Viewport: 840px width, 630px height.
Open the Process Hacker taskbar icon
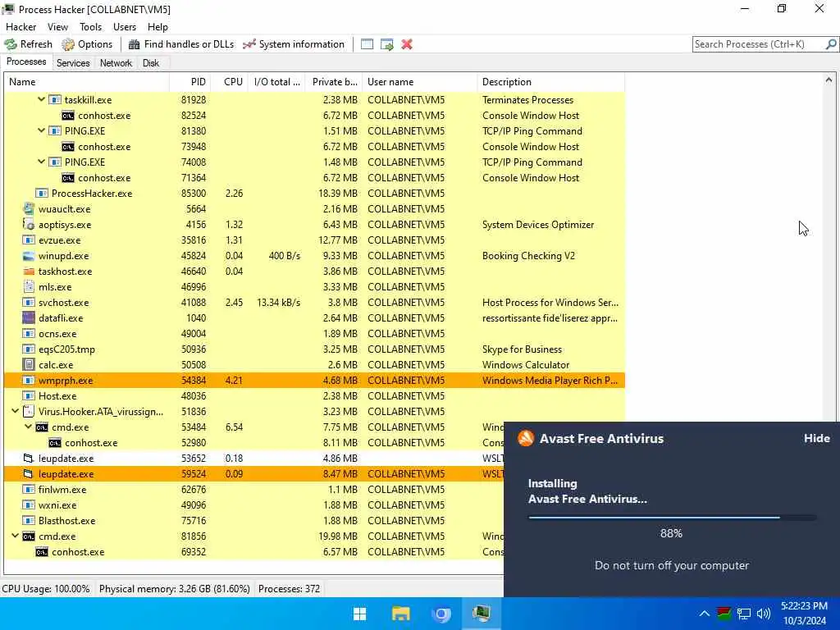[x=482, y=614]
